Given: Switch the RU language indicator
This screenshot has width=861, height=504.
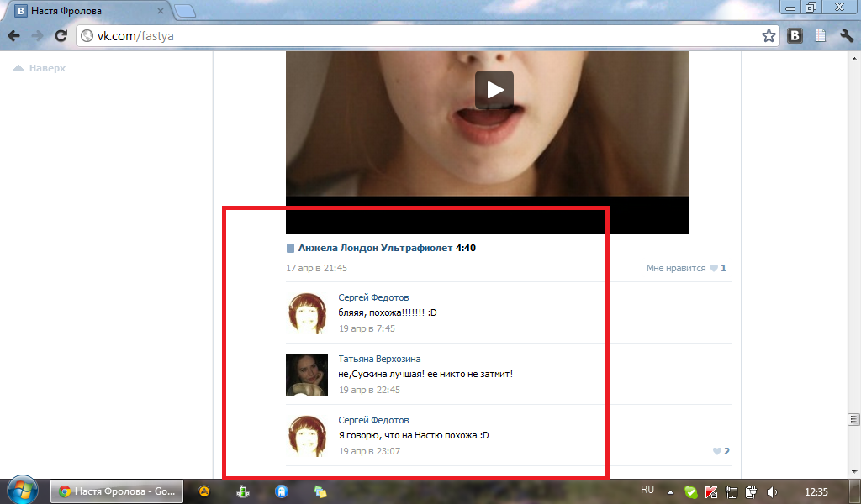Looking at the screenshot, I should click(647, 490).
